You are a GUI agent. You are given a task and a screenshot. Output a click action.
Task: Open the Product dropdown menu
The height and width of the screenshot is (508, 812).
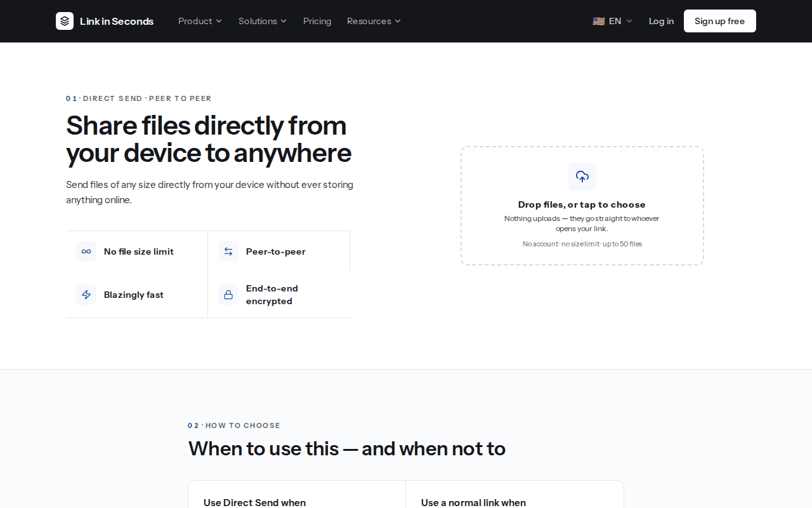[x=200, y=21]
